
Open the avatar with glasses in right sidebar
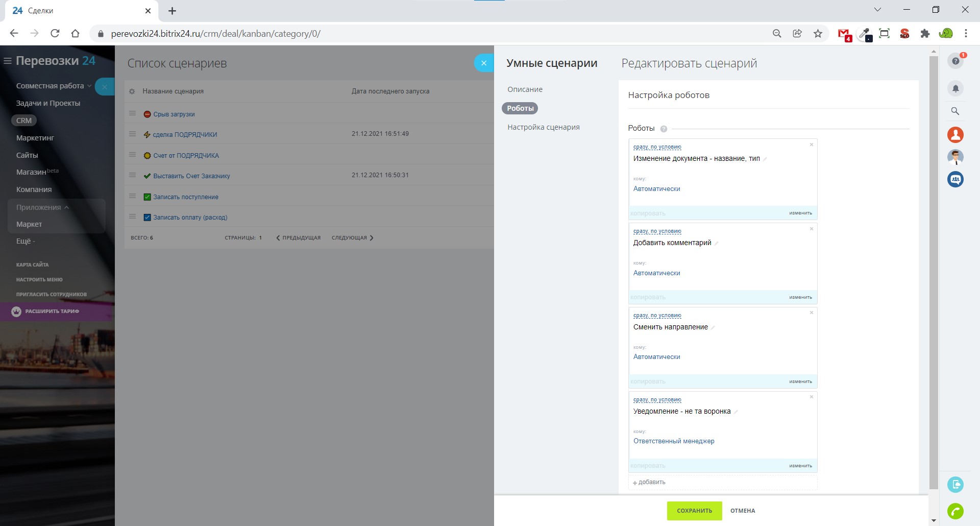coord(955,157)
